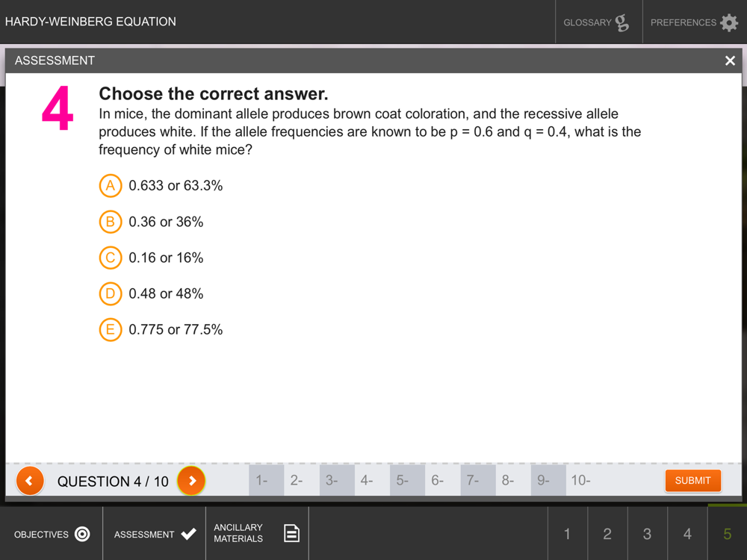Switch to section 5 tab
Image resolution: width=747 pixels, height=560 pixels.
pos(727,533)
